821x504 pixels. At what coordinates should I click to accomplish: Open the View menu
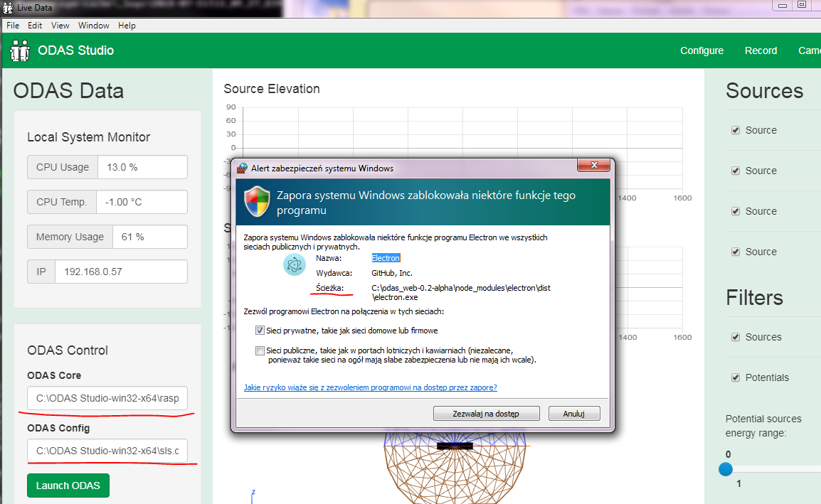tap(60, 25)
